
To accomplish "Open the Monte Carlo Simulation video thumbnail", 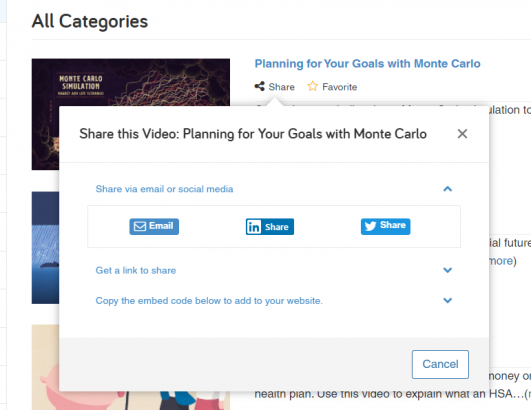I will 131,82.
